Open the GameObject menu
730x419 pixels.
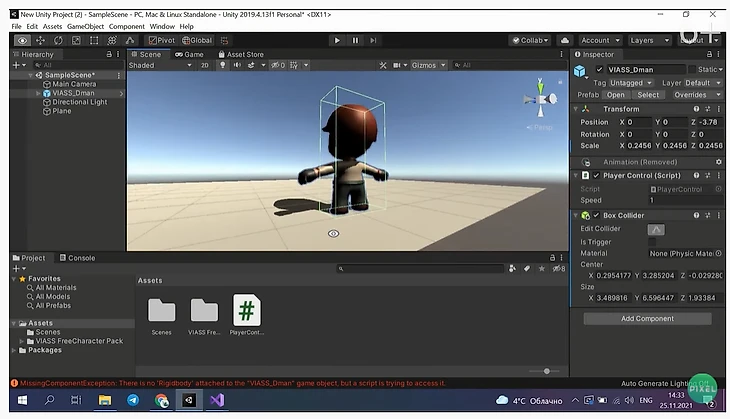coord(85,26)
